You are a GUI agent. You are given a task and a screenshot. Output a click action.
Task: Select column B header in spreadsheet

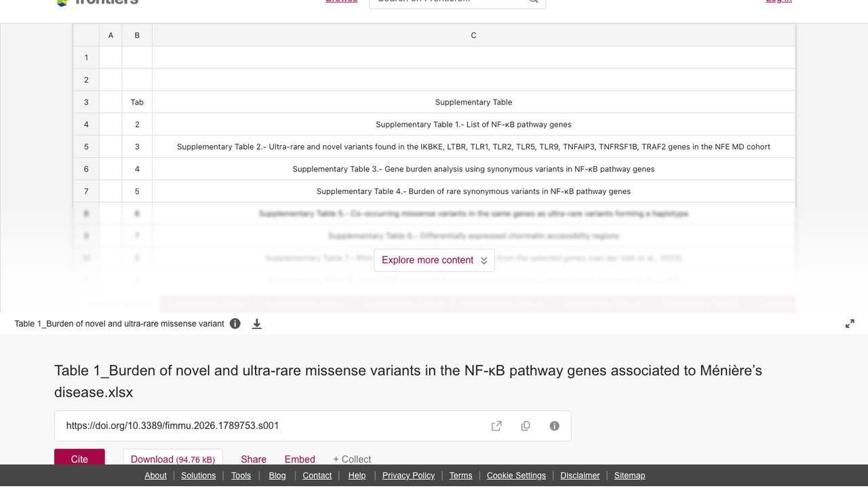coord(137,35)
